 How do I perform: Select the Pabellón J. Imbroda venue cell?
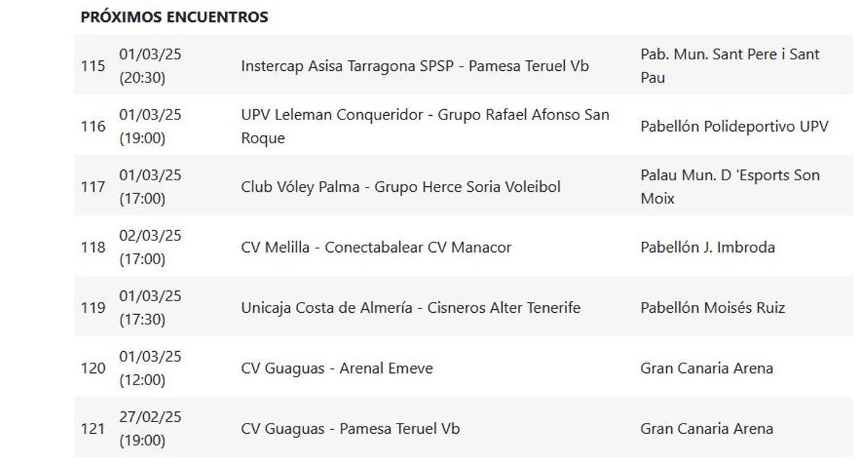click(707, 248)
